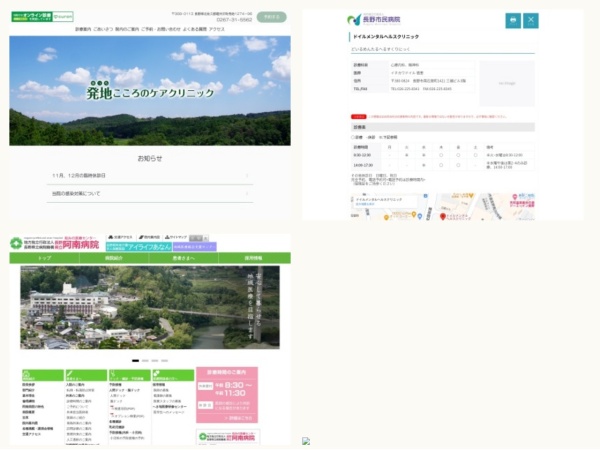Click the 阿南病院 header logo
Image resolution: width=600 pixels, height=450 pixels.
[x=55, y=243]
